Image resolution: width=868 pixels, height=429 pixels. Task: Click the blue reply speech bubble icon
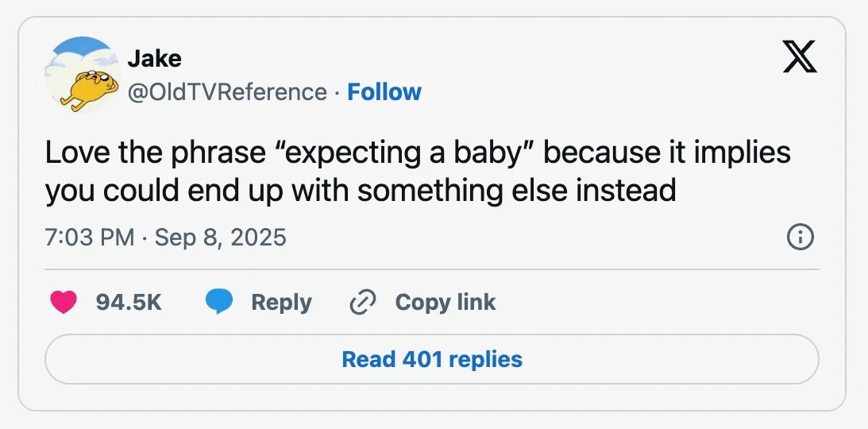[218, 302]
